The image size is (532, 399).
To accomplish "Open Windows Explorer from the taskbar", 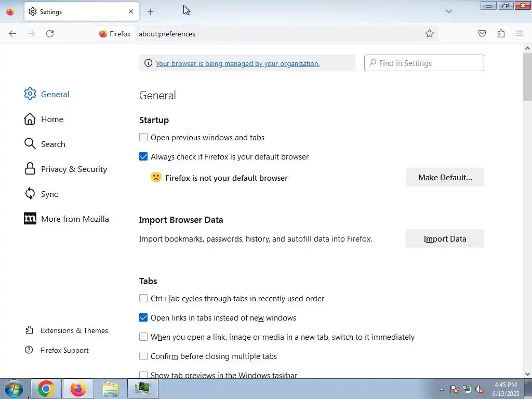I will (111, 389).
